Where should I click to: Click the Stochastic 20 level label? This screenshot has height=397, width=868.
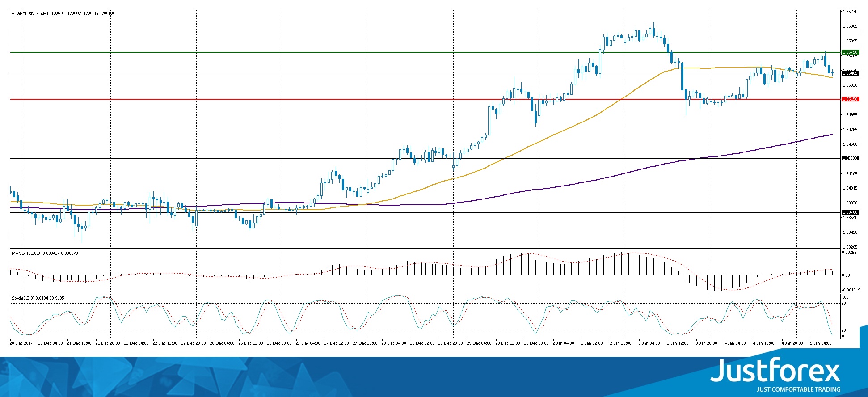844,330
